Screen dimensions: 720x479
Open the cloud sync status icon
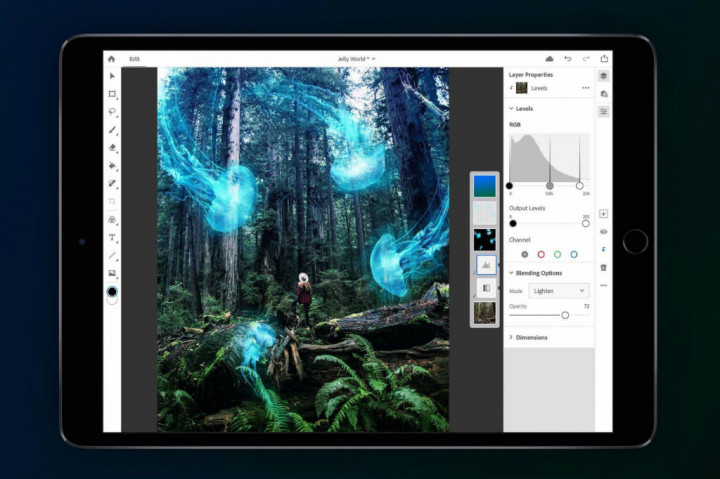(549, 59)
